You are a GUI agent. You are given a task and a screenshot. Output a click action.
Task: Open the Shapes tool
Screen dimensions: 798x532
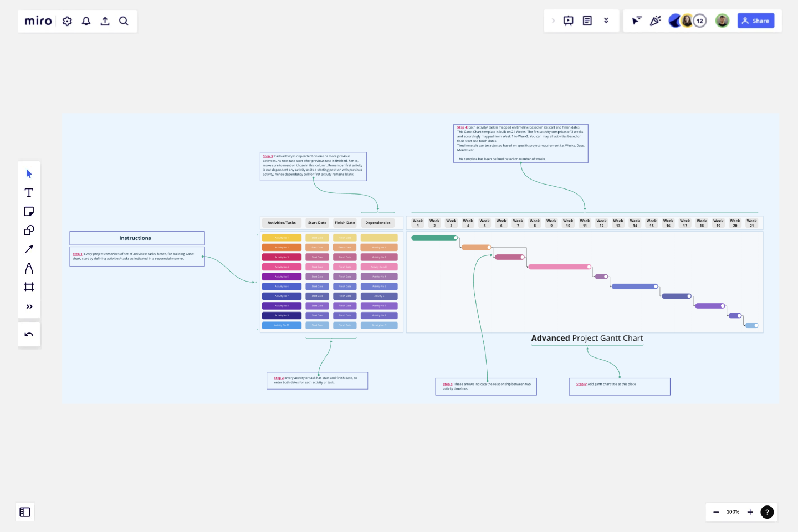(29, 230)
